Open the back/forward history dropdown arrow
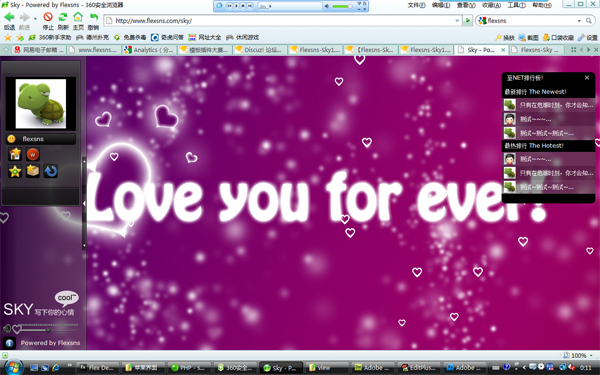Screen dimensions: 600x375 pos(35,18)
